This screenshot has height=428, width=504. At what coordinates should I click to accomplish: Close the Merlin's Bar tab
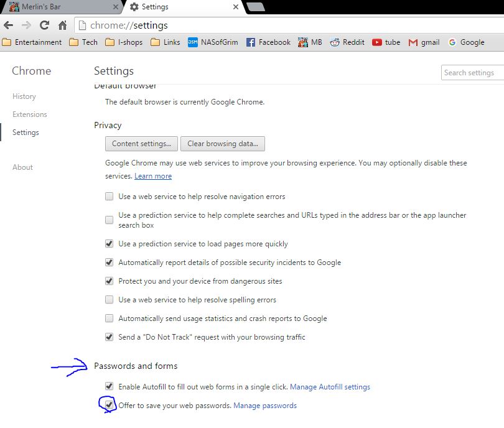pos(115,7)
